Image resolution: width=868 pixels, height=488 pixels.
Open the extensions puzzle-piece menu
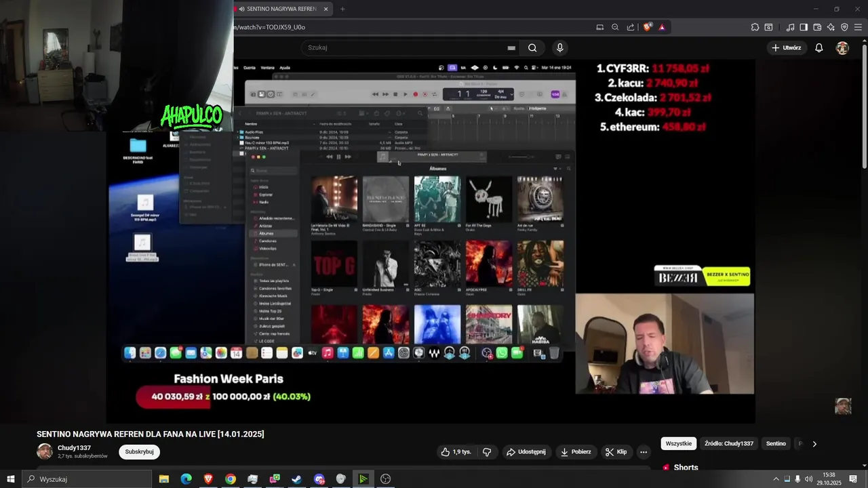tap(755, 27)
